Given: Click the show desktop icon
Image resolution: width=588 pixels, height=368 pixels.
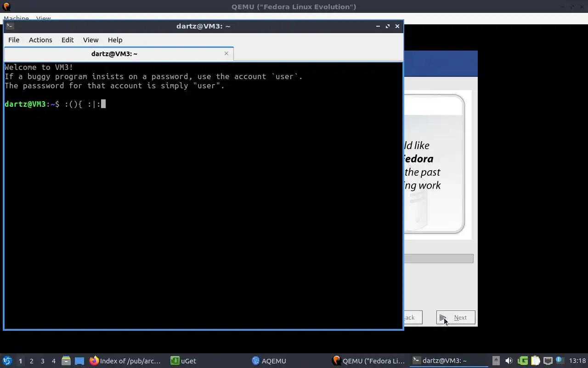Looking at the screenshot, I should pyautogui.click(x=79, y=361).
